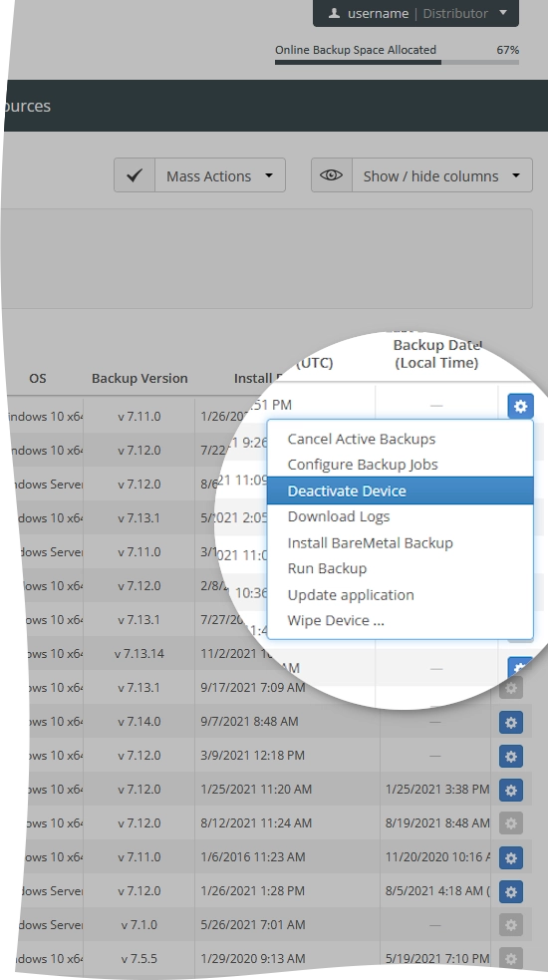The image size is (548, 980).
Task: Expand the username Distributor account menu
Action: click(415, 13)
